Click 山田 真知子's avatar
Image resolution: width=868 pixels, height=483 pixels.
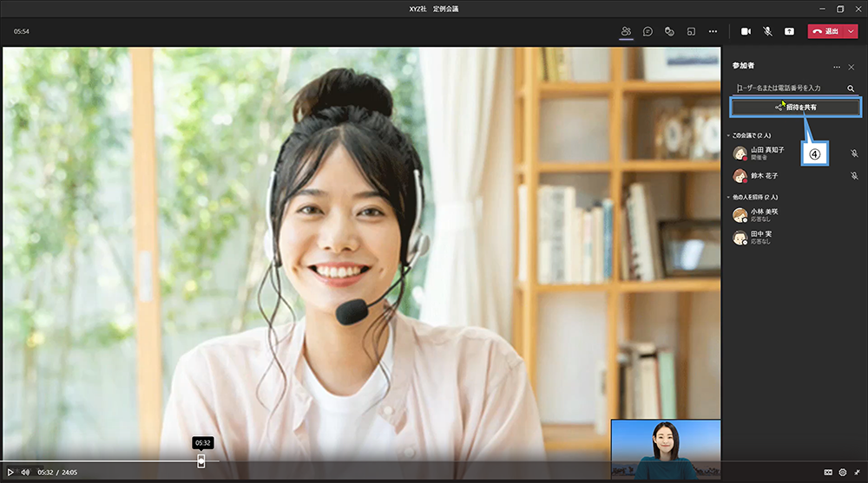tap(740, 153)
